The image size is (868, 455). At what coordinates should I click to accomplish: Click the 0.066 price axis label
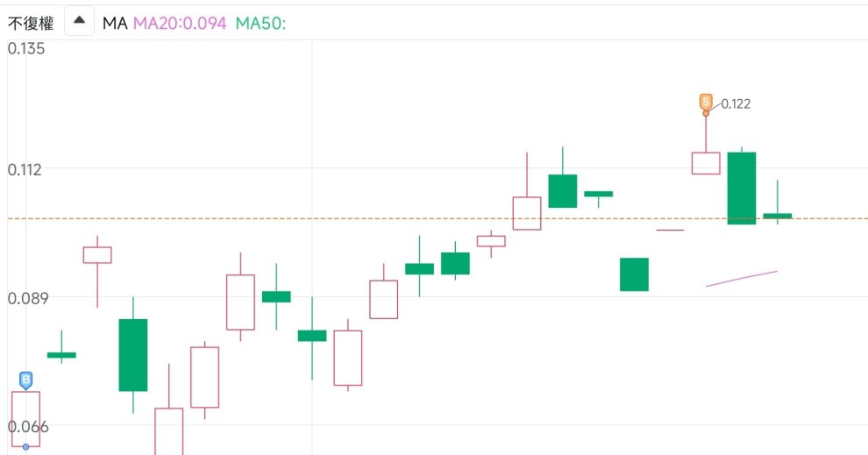click(26, 426)
